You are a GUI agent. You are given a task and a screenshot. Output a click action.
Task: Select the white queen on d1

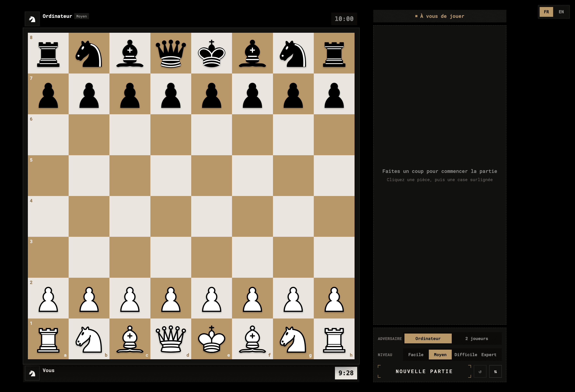pyautogui.click(x=171, y=339)
